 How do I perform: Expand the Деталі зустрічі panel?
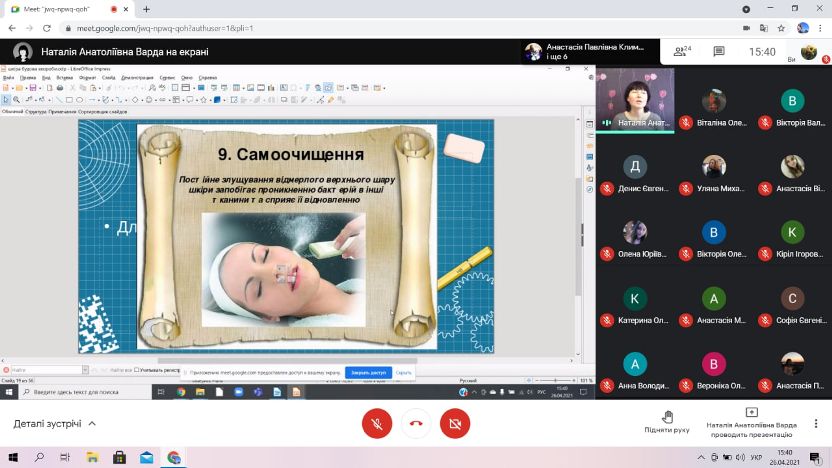pyautogui.click(x=55, y=423)
